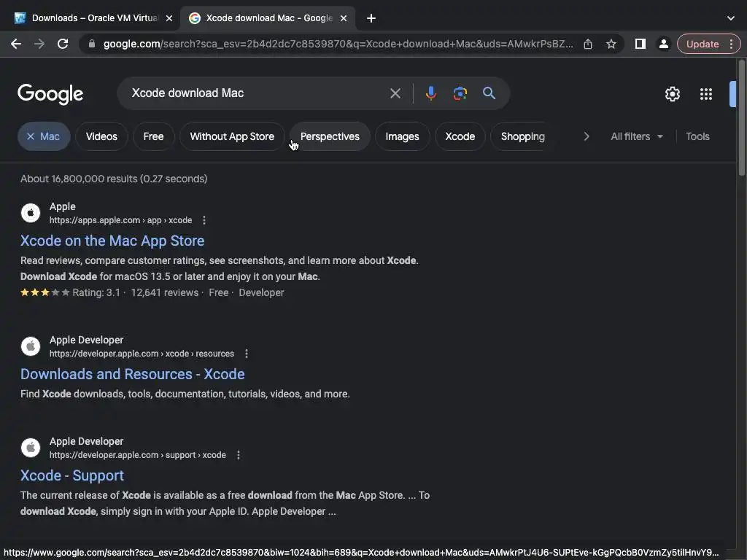Click the Update button in Chrome toolbar
Viewport: 747px width, 560px height.
[x=703, y=44]
